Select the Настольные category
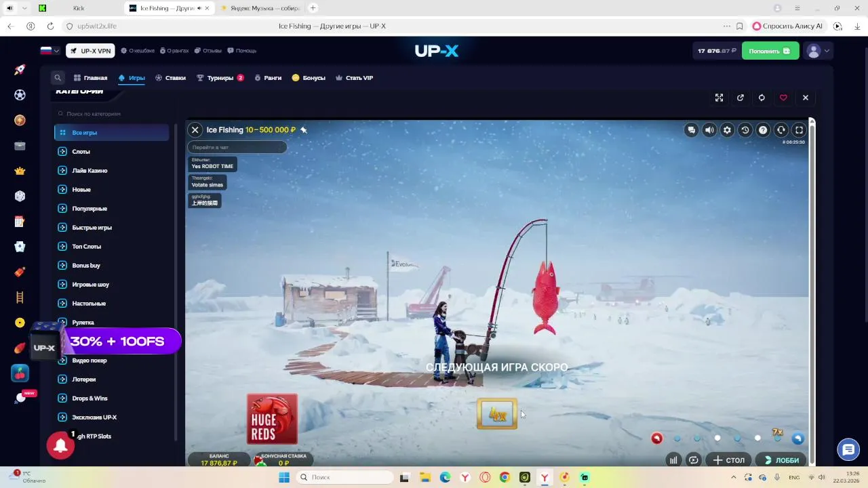This screenshot has width=868, height=488. pyautogui.click(x=112, y=304)
